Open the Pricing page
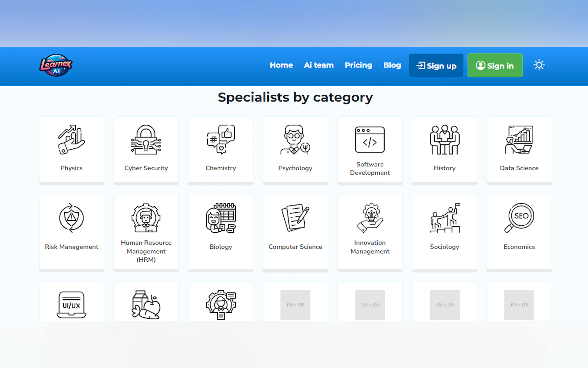 tap(358, 65)
